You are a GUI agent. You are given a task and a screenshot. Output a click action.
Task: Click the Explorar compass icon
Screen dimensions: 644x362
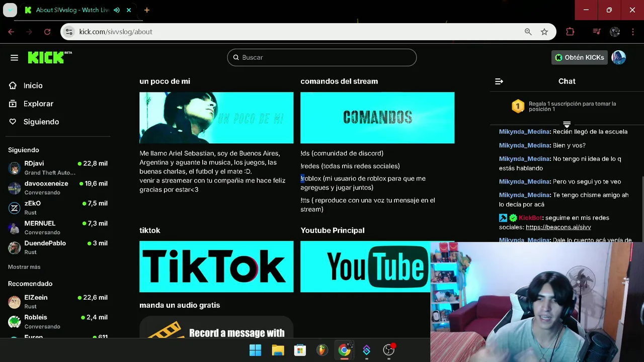pyautogui.click(x=13, y=104)
